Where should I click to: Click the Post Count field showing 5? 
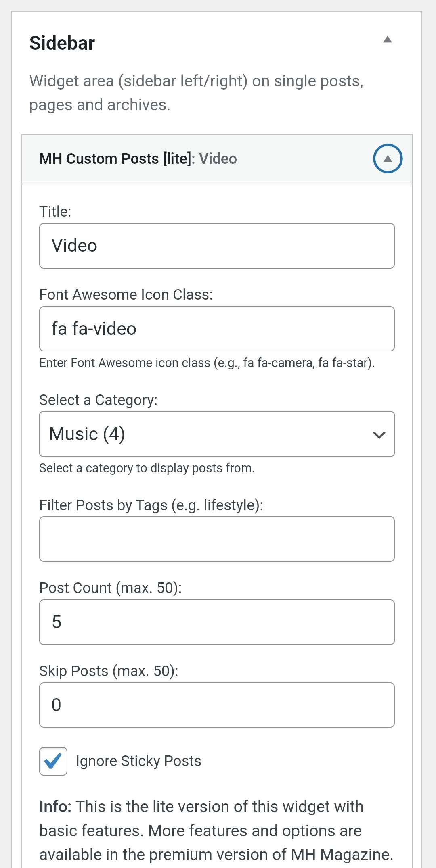[217, 622]
